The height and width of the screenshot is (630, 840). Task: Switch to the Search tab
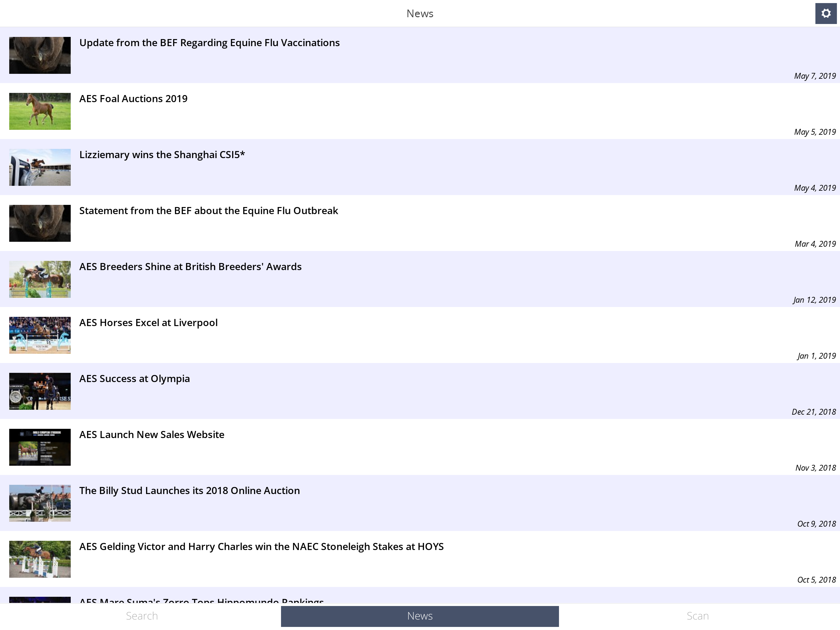(142, 616)
